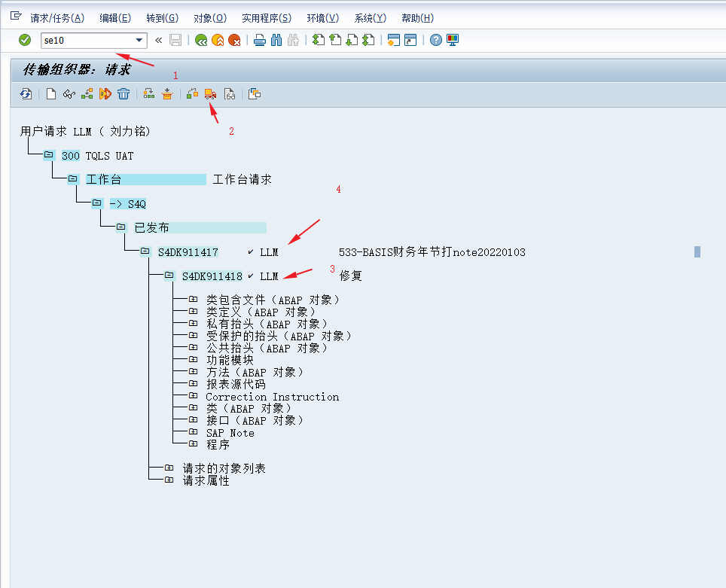Expand the 私有抬头（ABAP 对象） node

(194, 324)
